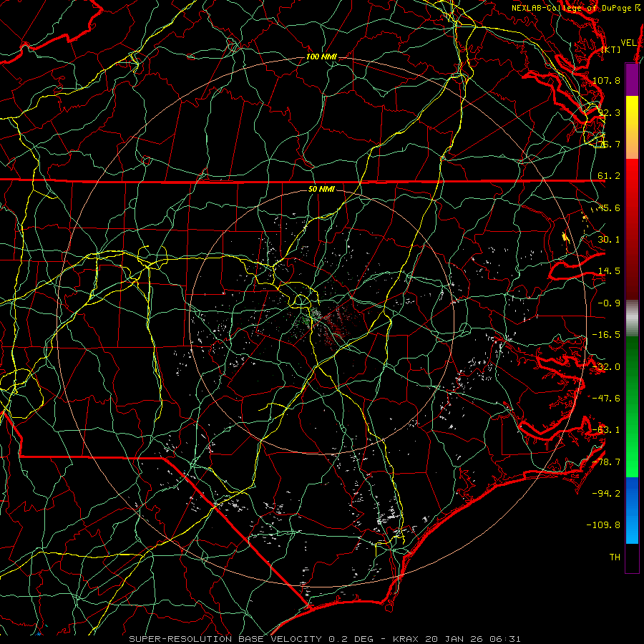
Task: Select the -78.7 velocity scale value
Action: click(x=606, y=462)
